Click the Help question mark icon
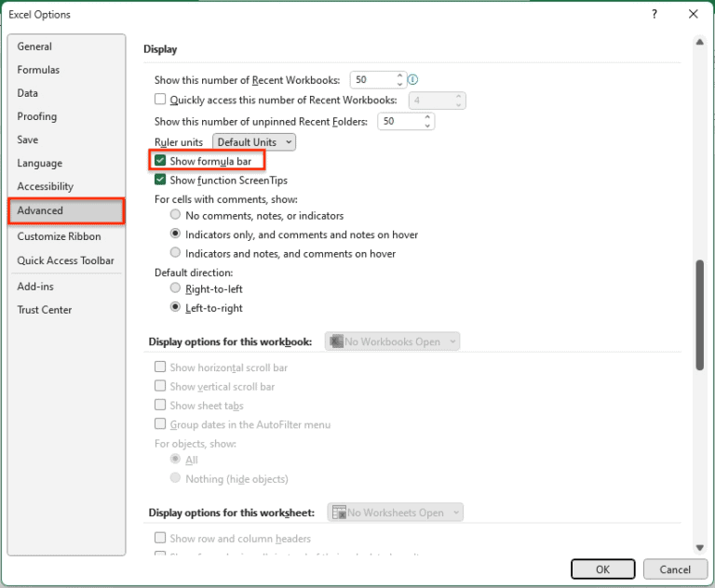This screenshot has width=715, height=588. point(654,14)
